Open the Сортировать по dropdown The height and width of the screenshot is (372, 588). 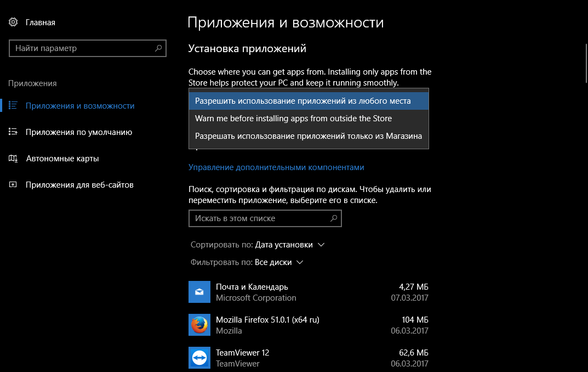(x=290, y=245)
